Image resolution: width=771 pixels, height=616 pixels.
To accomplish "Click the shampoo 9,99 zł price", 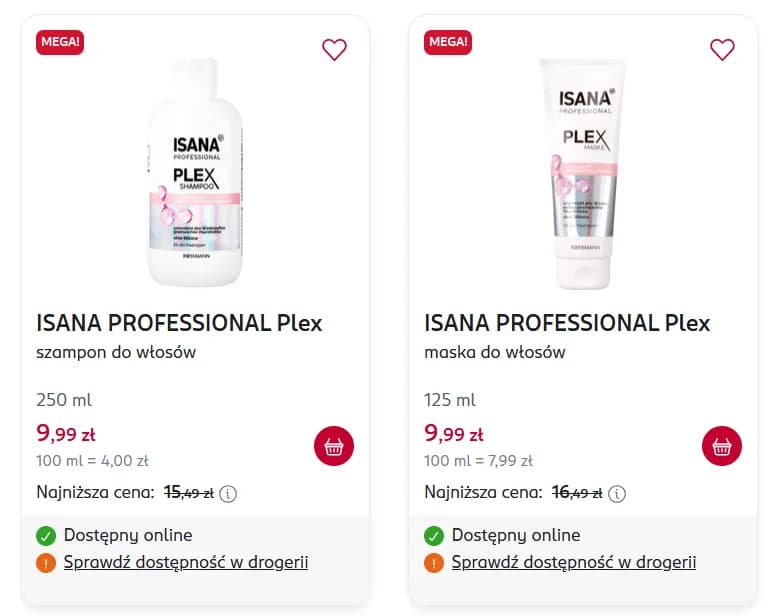I will pos(66,433).
